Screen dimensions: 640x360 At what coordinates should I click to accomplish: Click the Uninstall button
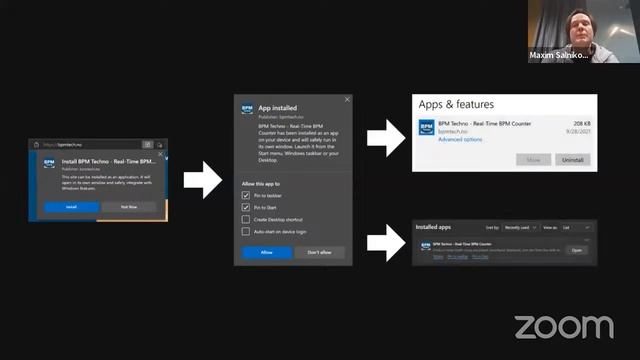[x=573, y=160]
